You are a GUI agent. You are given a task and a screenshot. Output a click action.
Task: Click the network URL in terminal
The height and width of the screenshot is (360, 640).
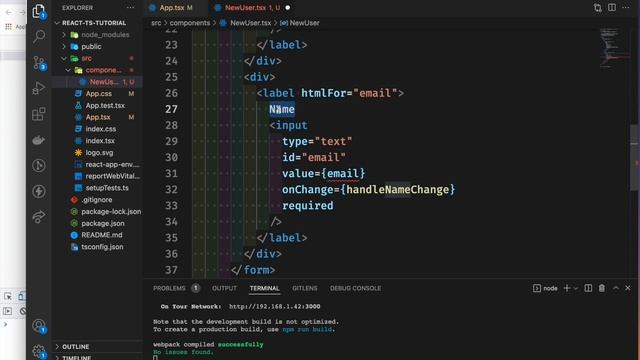275,307
